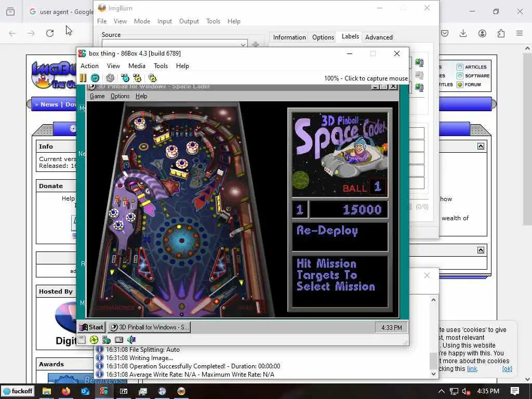Open Firefox tab list icon
The height and width of the screenshot is (399, 532).
tap(10, 11)
